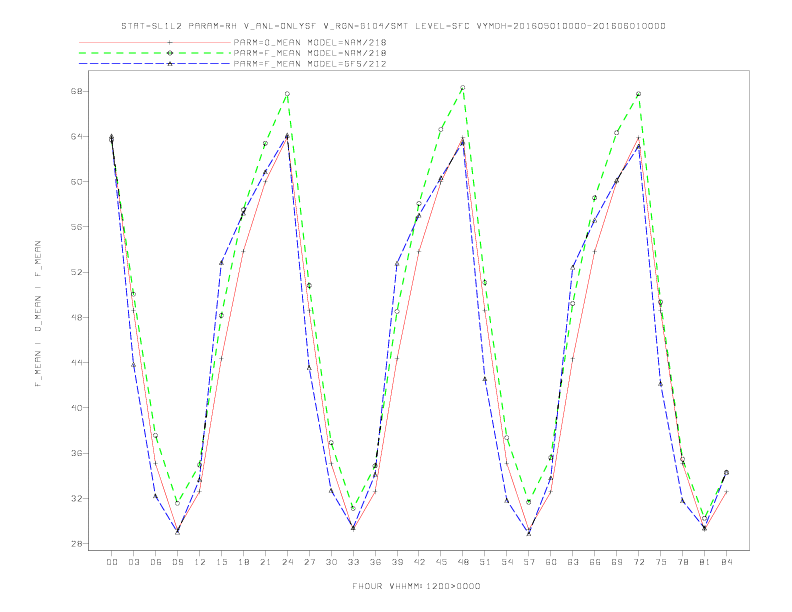792x612 pixels.
Task: Click y-axis tick label 44
Action: tap(78, 363)
